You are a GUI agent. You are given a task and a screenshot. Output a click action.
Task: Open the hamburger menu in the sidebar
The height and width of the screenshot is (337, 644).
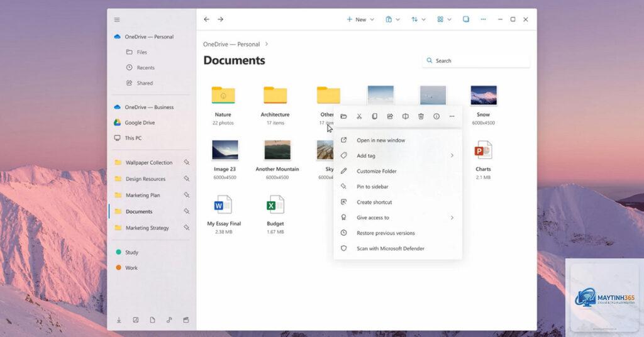(x=117, y=19)
